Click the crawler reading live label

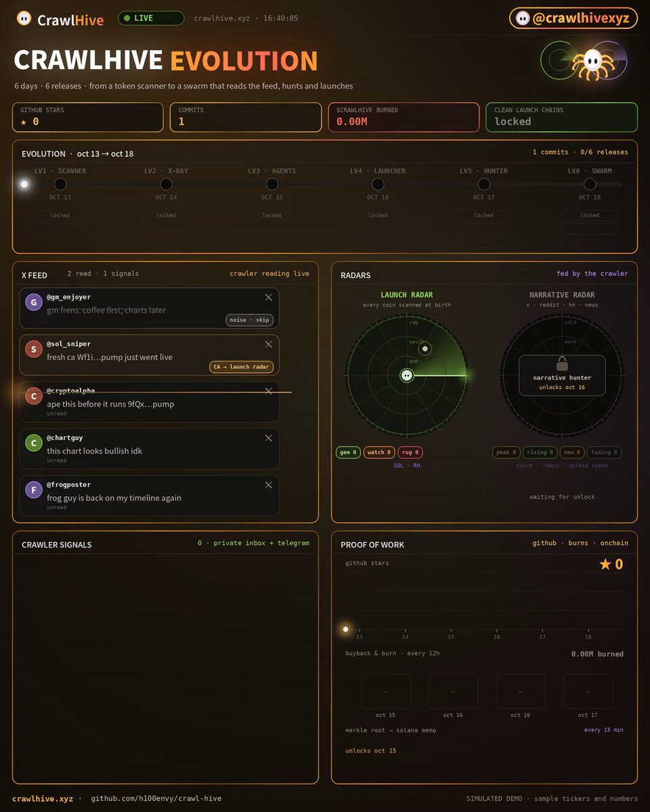click(x=269, y=273)
